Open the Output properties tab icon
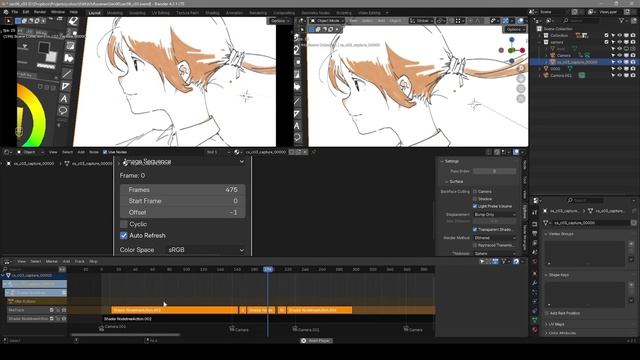The width and height of the screenshot is (640, 360). pos(534,233)
